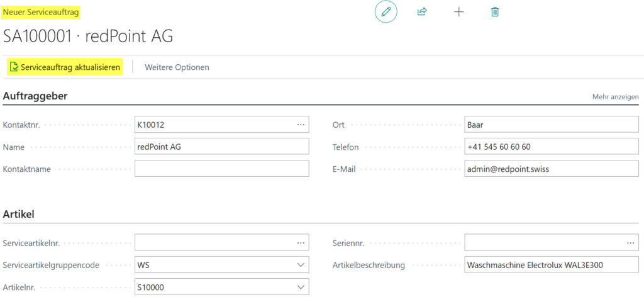Click the Ort field containing Baar
The height and width of the screenshot is (302, 644).
click(552, 125)
